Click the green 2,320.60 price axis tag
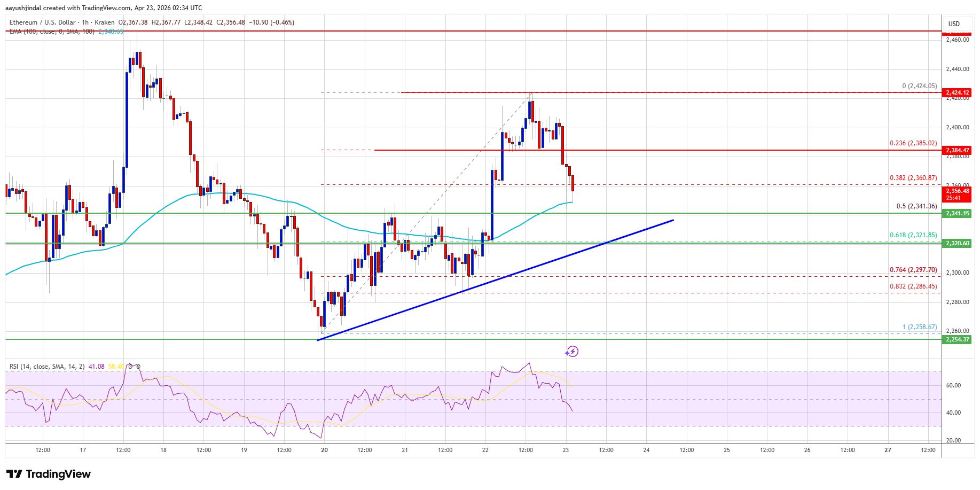This screenshot has width=980, height=490. pyautogui.click(x=957, y=243)
